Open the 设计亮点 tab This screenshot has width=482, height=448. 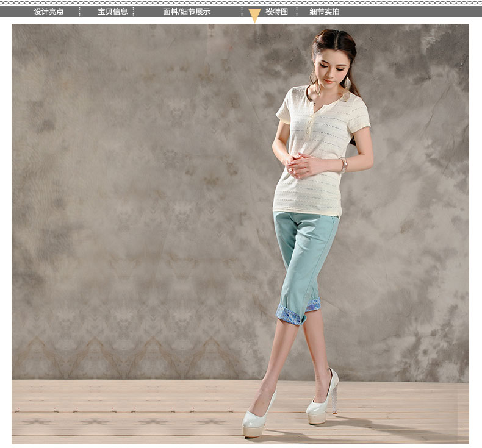click(48, 12)
